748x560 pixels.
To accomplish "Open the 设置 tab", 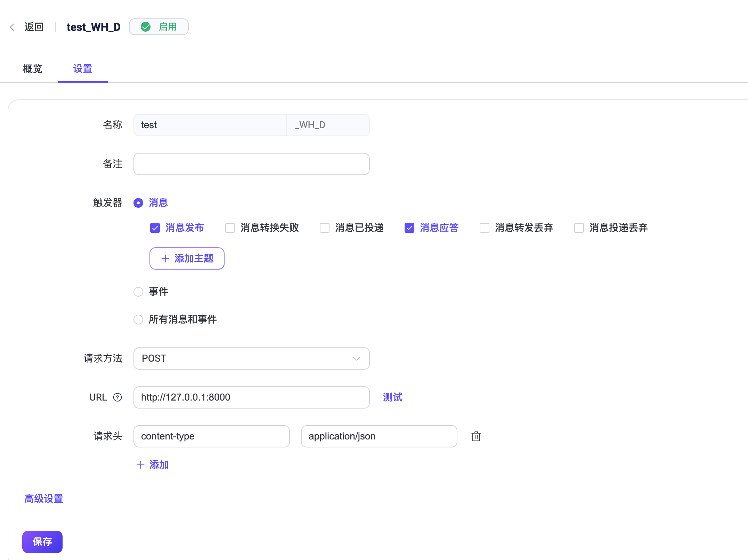I will (83, 69).
